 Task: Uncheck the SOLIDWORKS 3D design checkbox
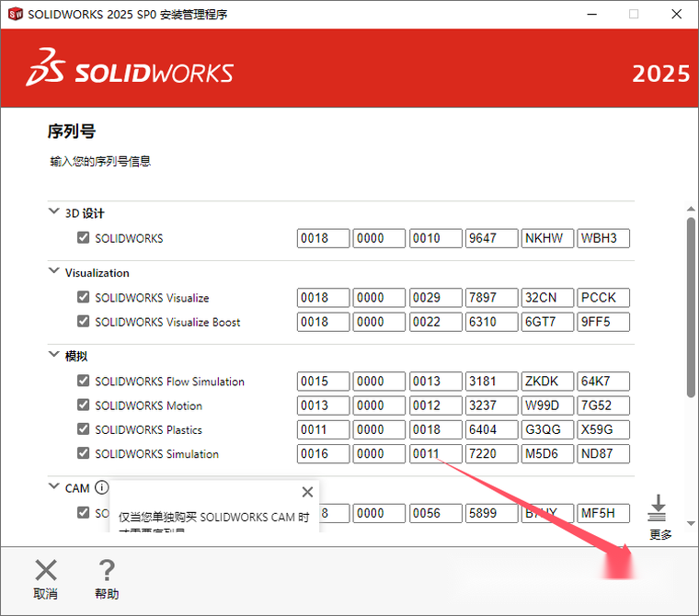84,238
